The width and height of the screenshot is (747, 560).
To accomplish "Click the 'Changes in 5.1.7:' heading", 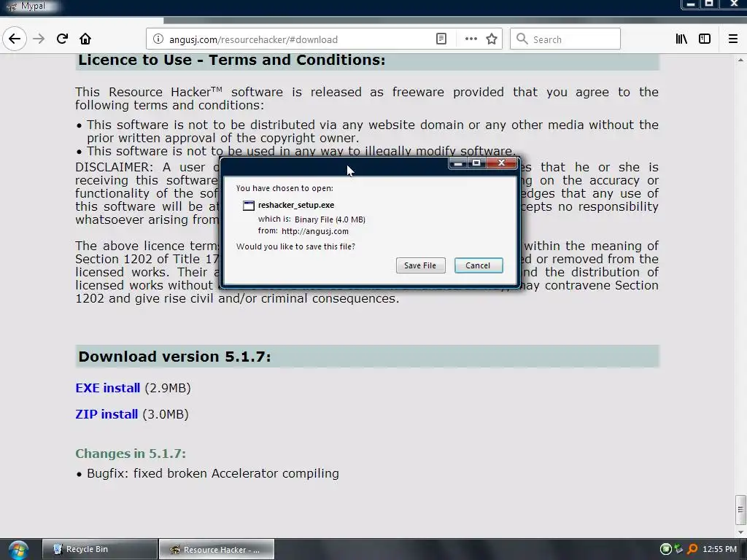I will pyautogui.click(x=131, y=454).
